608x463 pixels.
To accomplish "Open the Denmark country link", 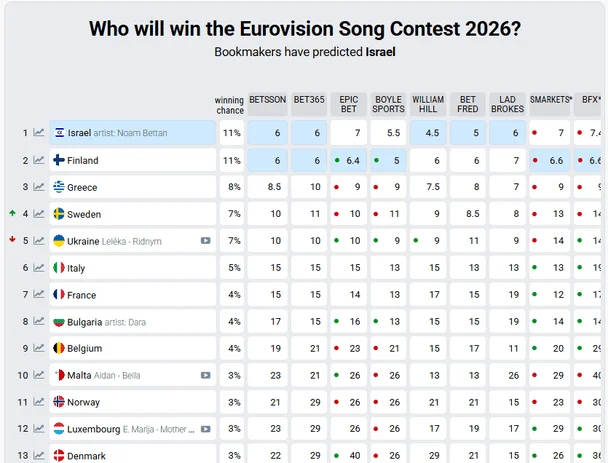I will coord(86,456).
